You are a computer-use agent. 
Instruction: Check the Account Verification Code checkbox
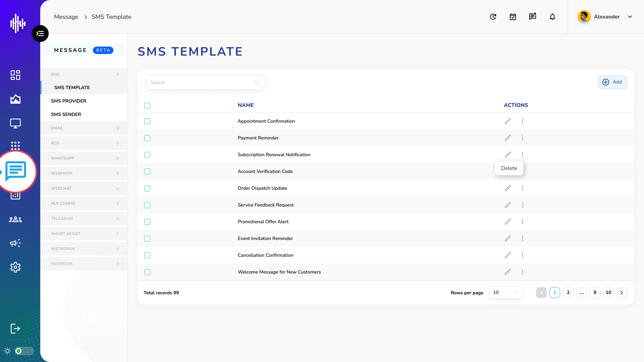click(147, 172)
